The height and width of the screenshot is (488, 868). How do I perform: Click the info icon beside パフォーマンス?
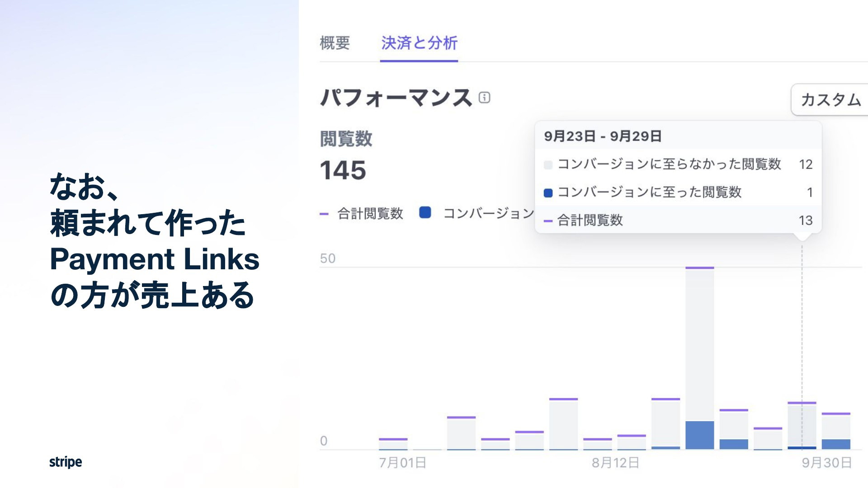[x=484, y=98]
